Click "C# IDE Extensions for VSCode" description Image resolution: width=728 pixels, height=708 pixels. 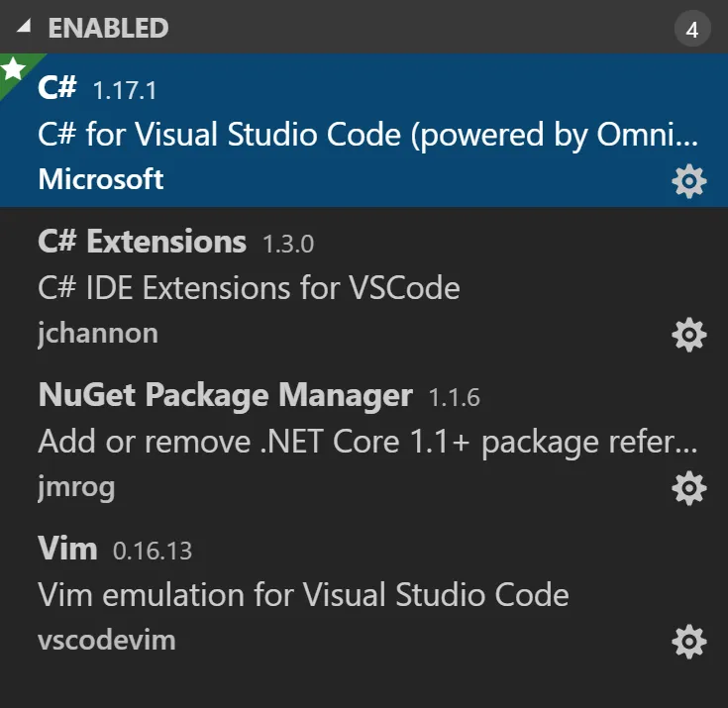pyautogui.click(x=249, y=288)
